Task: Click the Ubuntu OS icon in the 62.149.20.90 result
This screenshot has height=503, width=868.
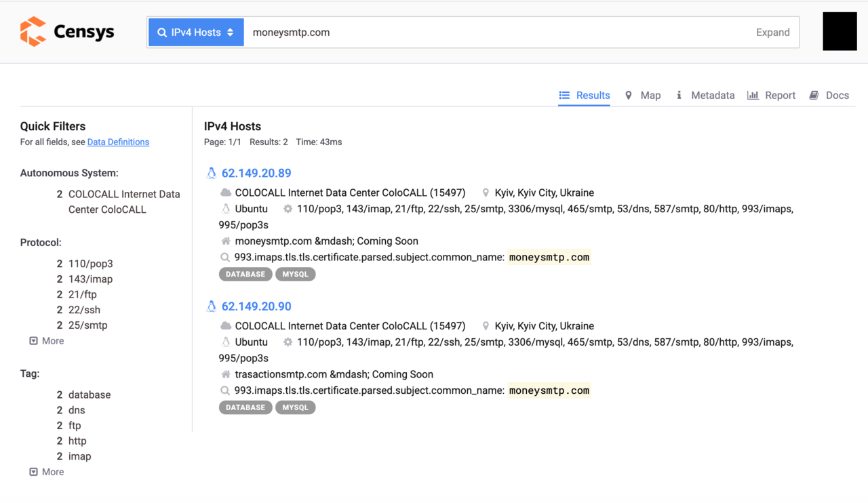Action: [x=226, y=342]
